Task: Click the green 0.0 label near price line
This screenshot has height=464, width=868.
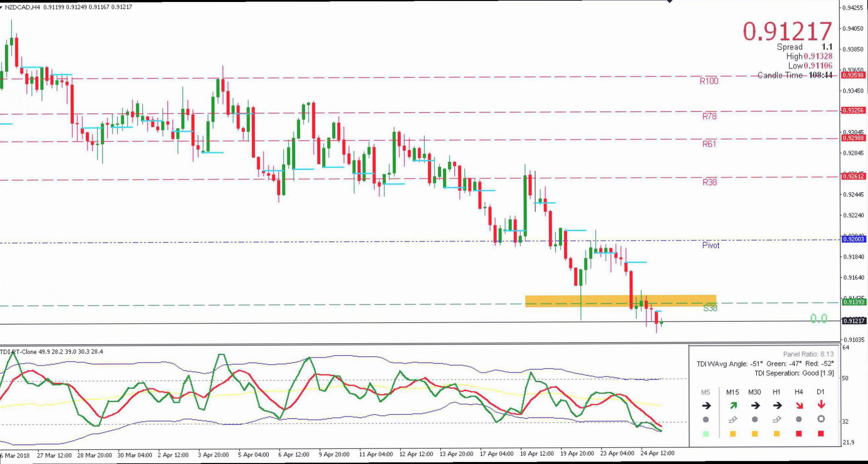Action: pyautogui.click(x=819, y=319)
